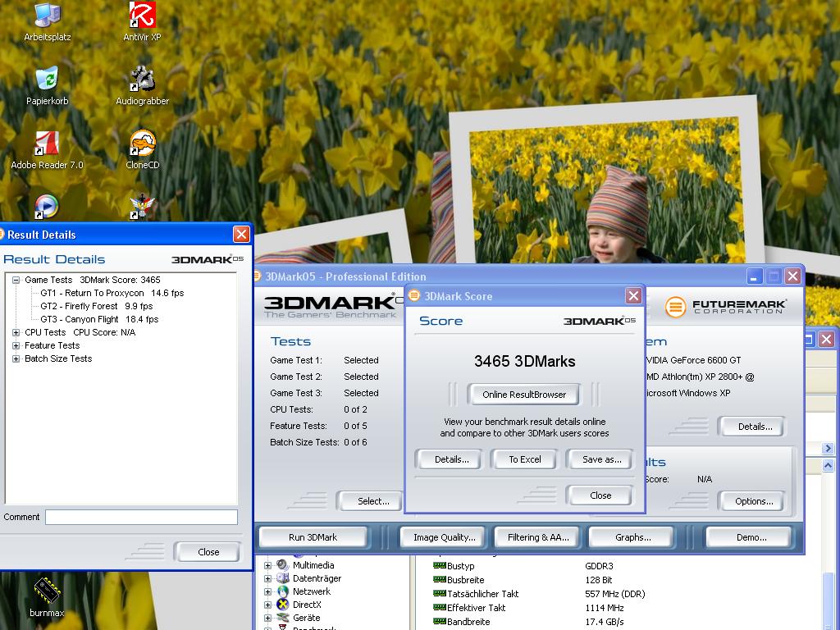Close the 3DMark Score dialog with Close button
Image resolution: width=840 pixels, height=630 pixels.
click(x=600, y=495)
